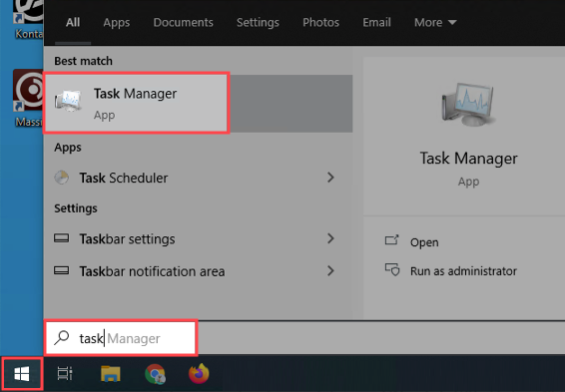Image resolution: width=565 pixels, height=392 pixels.
Task: Open Task Scheduler result
Action: pyautogui.click(x=198, y=178)
